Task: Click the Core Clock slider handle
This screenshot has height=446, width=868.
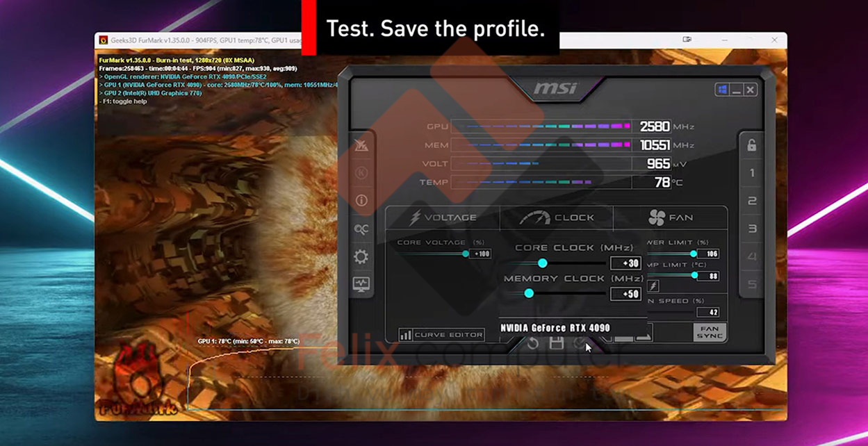Action: pyautogui.click(x=542, y=263)
